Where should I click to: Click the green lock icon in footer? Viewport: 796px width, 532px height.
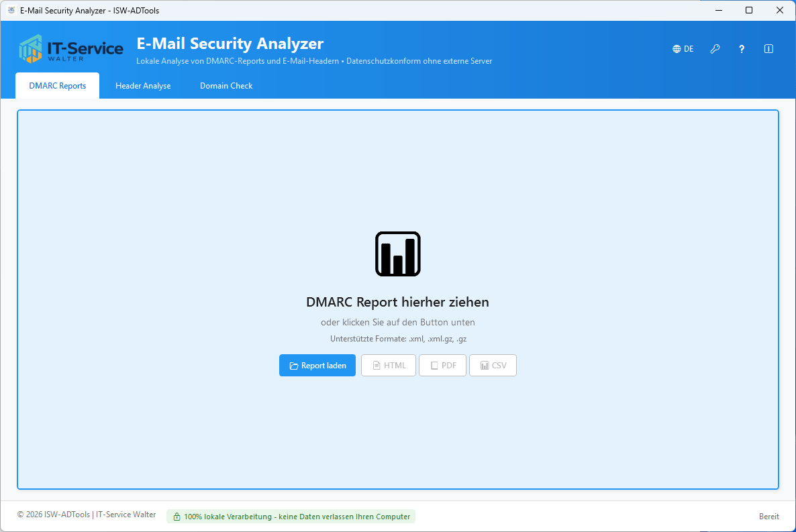[x=177, y=517]
